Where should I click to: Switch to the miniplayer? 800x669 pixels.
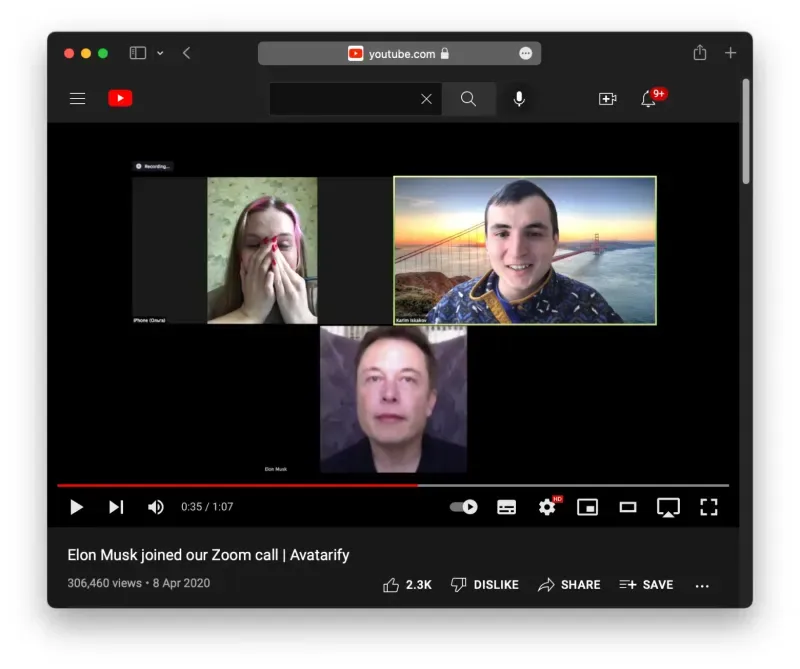click(x=588, y=507)
